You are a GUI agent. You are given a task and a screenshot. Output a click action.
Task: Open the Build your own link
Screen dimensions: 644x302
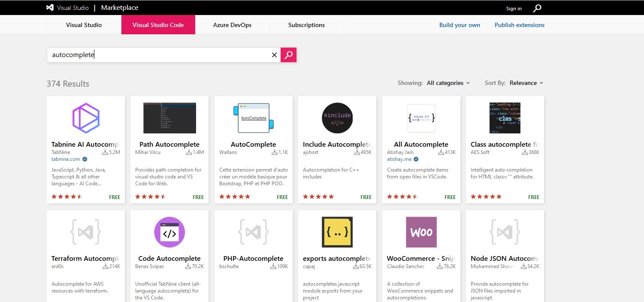pyautogui.click(x=460, y=25)
